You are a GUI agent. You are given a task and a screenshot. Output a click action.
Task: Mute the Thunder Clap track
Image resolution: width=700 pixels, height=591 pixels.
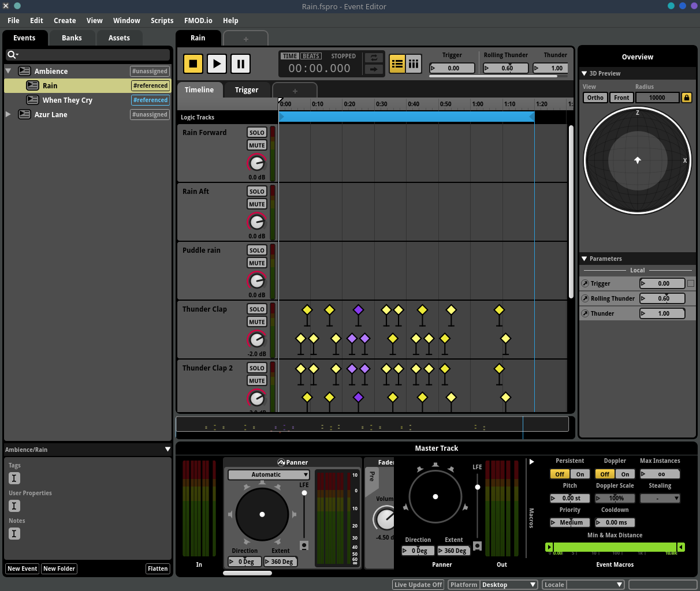pyautogui.click(x=257, y=322)
